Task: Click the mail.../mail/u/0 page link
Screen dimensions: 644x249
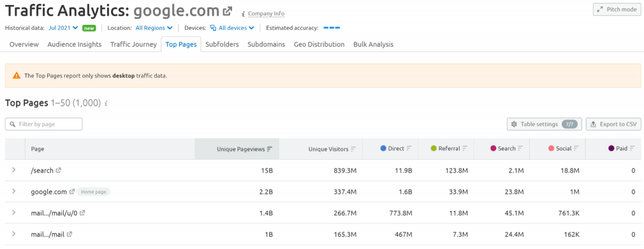Action: pyautogui.click(x=54, y=213)
